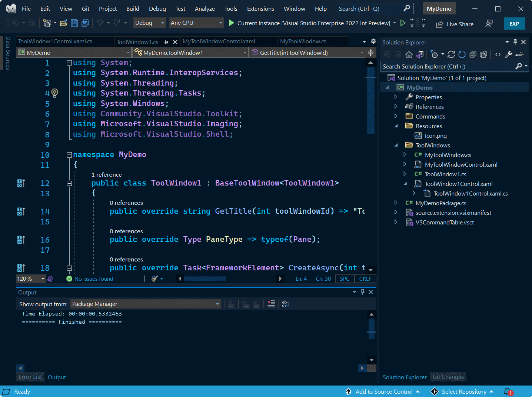
Task: Open the Home view in Solution Explorer
Action: (409, 54)
